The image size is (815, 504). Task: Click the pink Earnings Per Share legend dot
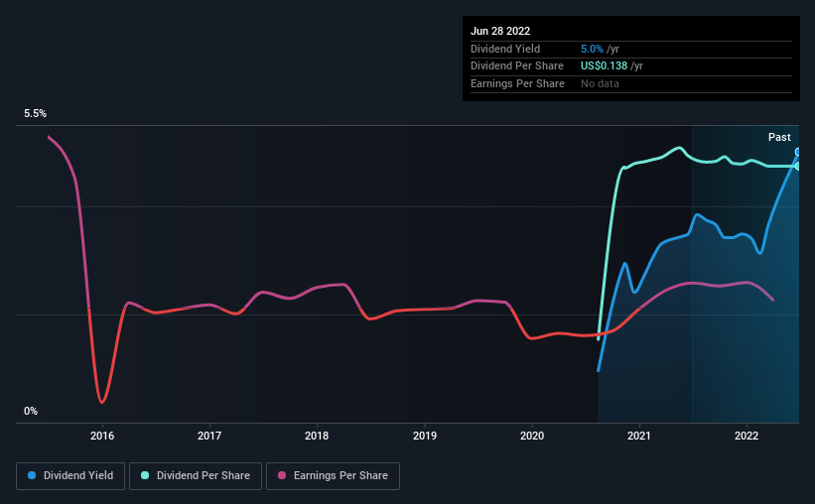coord(282,475)
